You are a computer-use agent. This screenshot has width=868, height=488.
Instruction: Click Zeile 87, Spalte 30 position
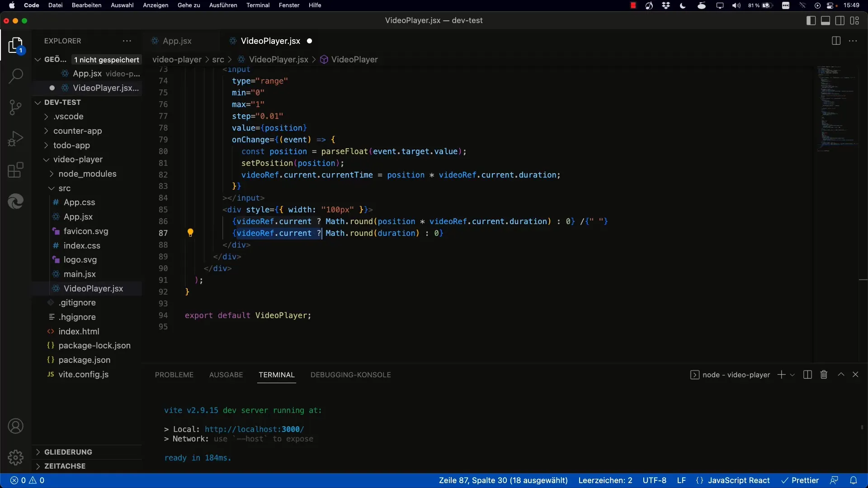(x=503, y=480)
